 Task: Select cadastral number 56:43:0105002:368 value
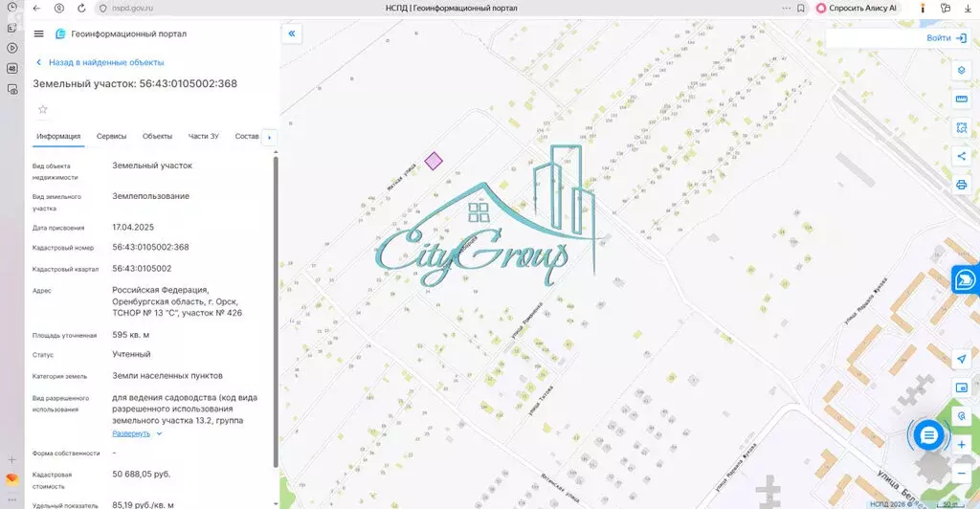click(x=150, y=247)
